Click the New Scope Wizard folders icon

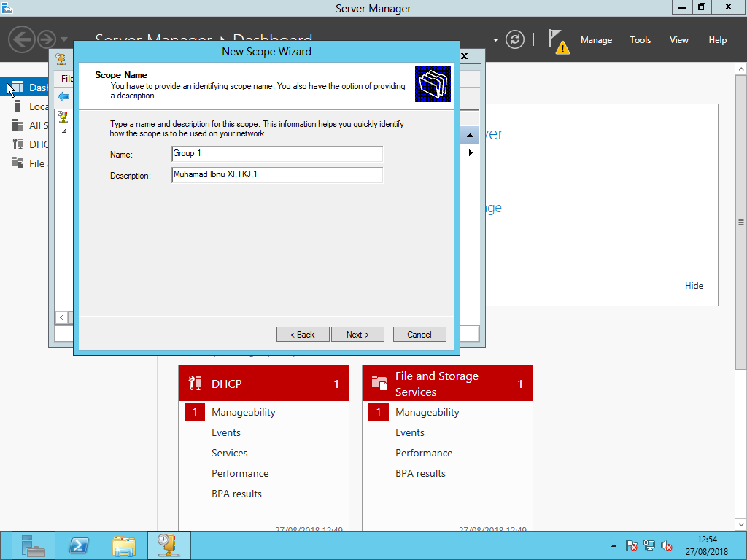433,85
